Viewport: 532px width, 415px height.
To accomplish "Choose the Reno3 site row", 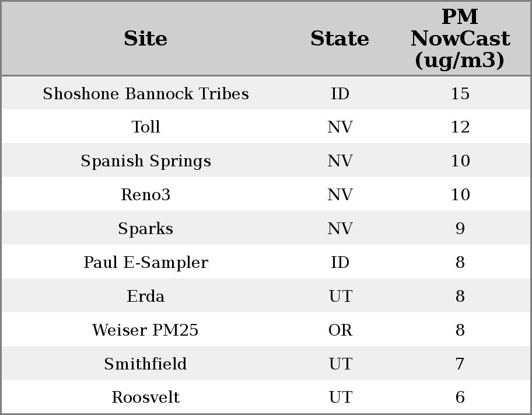I will click(x=146, y=195).
